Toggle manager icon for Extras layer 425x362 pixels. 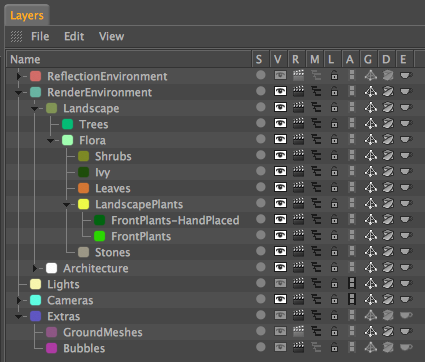click(x=316, y=315)
